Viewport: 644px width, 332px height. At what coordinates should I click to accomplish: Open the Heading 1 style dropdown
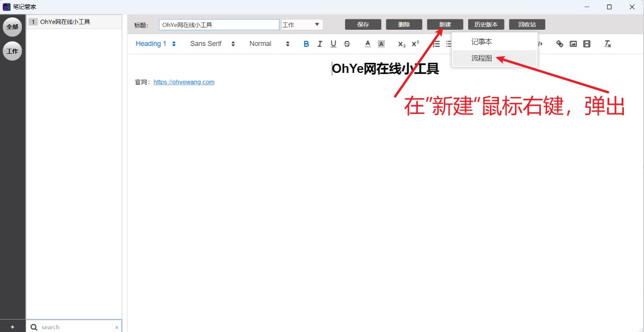click(156, 44)
